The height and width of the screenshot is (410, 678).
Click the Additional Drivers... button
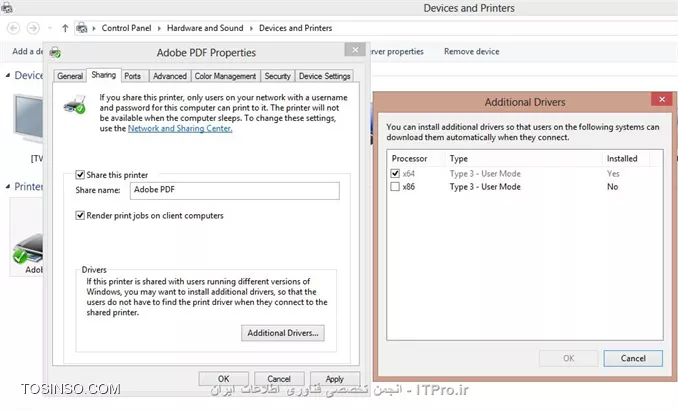[283, 333]
